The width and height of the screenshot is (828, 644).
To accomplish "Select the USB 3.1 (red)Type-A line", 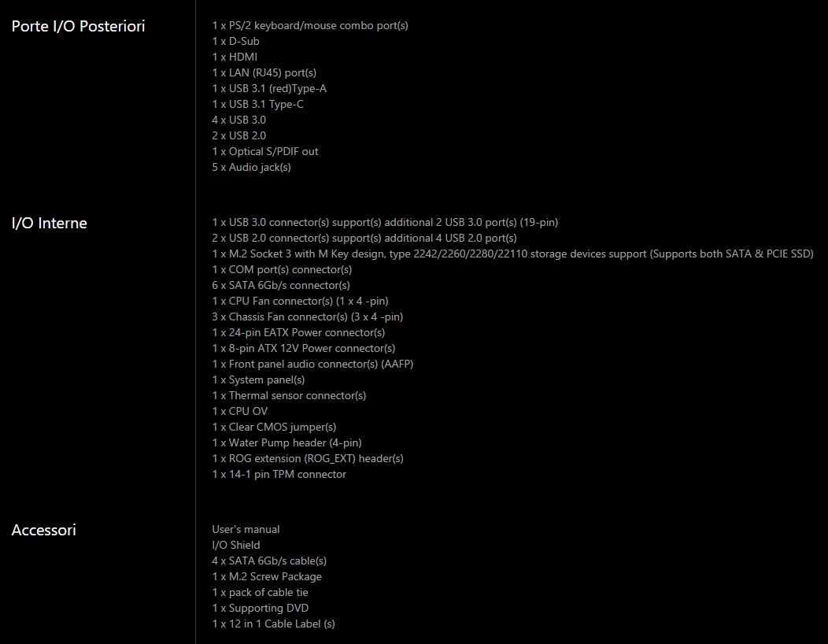I will click(268, 88).
